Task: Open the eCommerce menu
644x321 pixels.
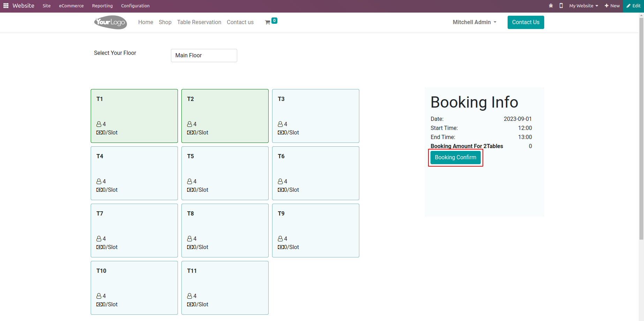Action: coord(71,6)
